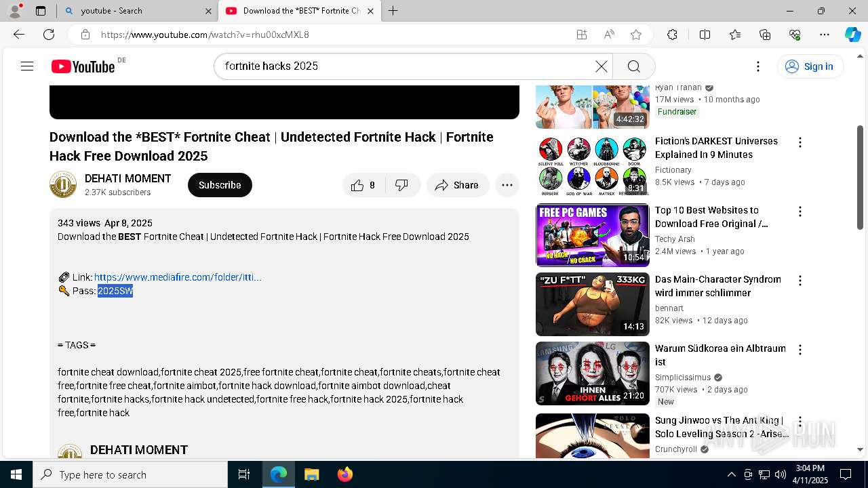
Task: Open options for 'Fiction's DARKEST Universes' video
Action: (800, 142)
